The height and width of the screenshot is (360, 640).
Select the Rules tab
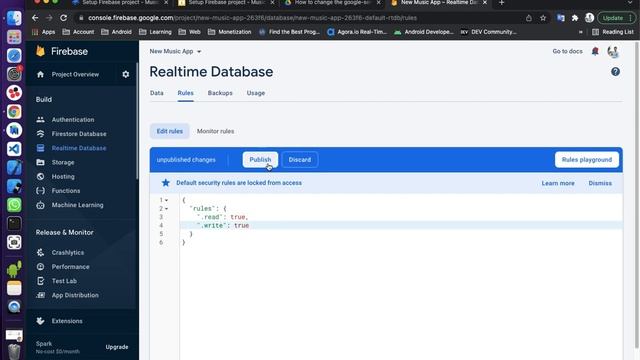click(185, 93)
